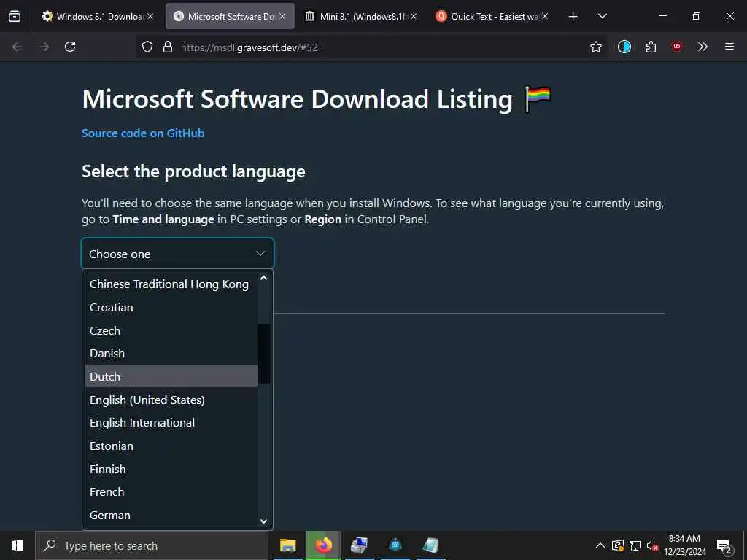The image size is (747, 560).
Task: Open File Explorer from taskbar
Action: tap(287, 545)
